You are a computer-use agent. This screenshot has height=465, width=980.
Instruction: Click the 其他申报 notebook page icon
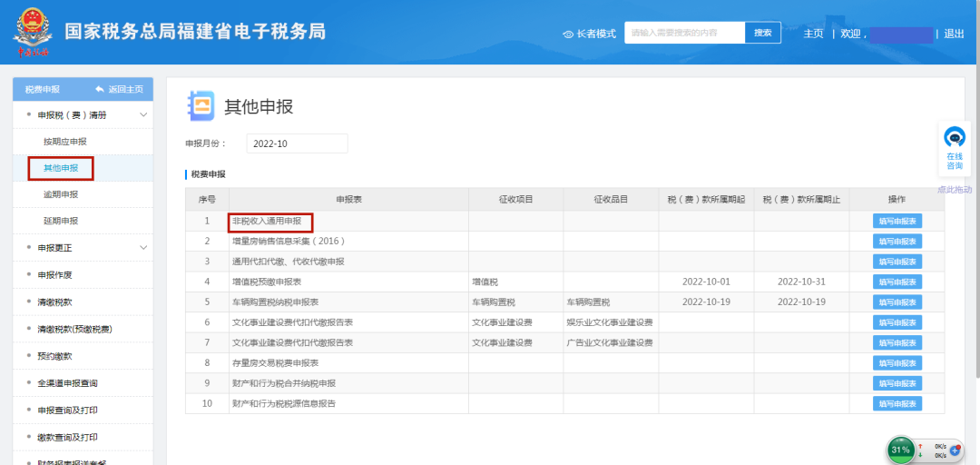click(200, 106)
